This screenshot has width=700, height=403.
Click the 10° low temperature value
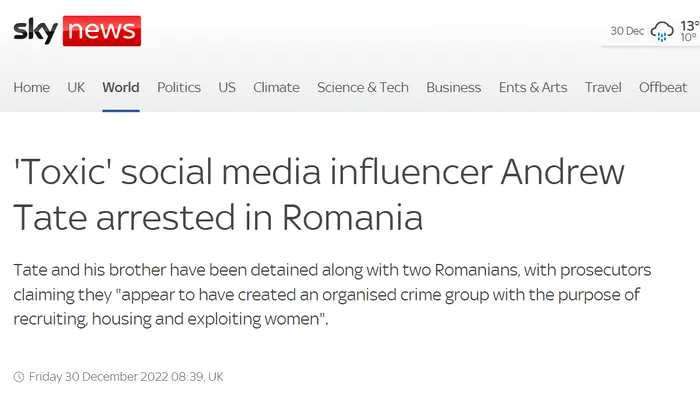[x=688, y=38]
